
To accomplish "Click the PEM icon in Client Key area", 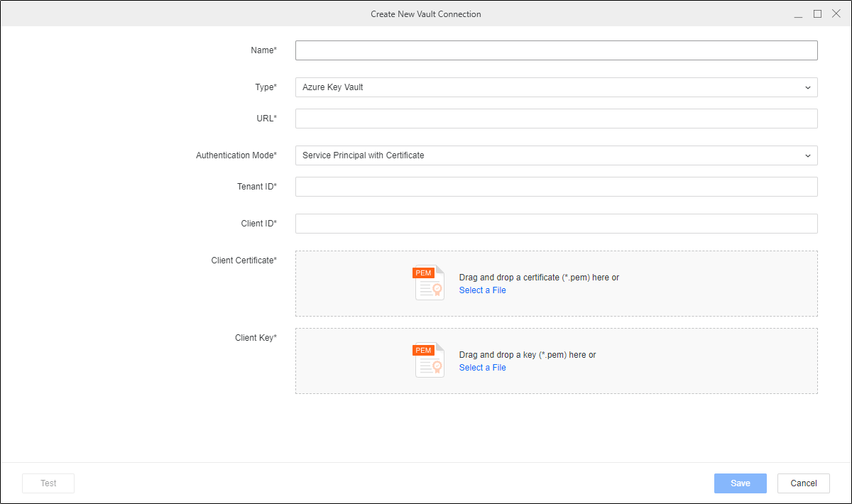I will pyautogui.click(x=429, y=360).
